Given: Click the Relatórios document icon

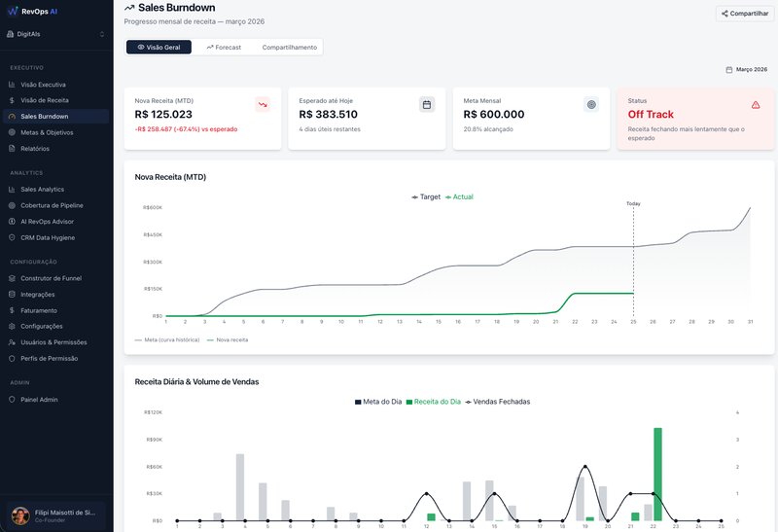Looking at the screenshot, I should click(x=12, y=149).
